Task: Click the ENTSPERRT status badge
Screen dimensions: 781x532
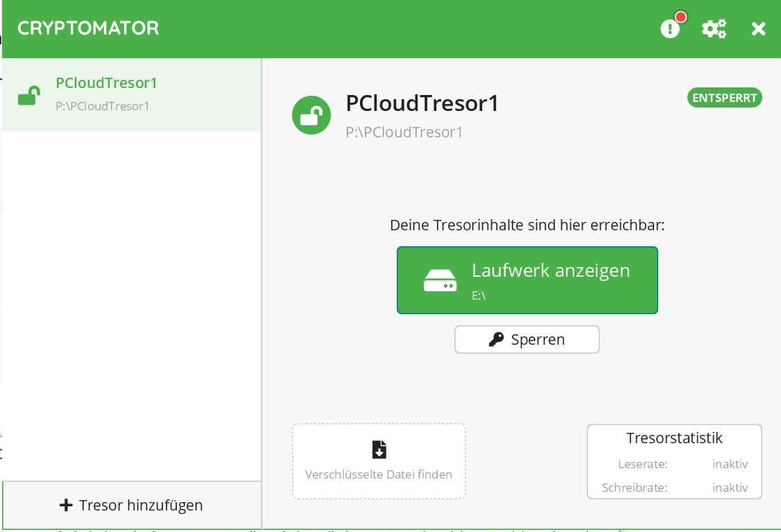Action: [725, 98]
